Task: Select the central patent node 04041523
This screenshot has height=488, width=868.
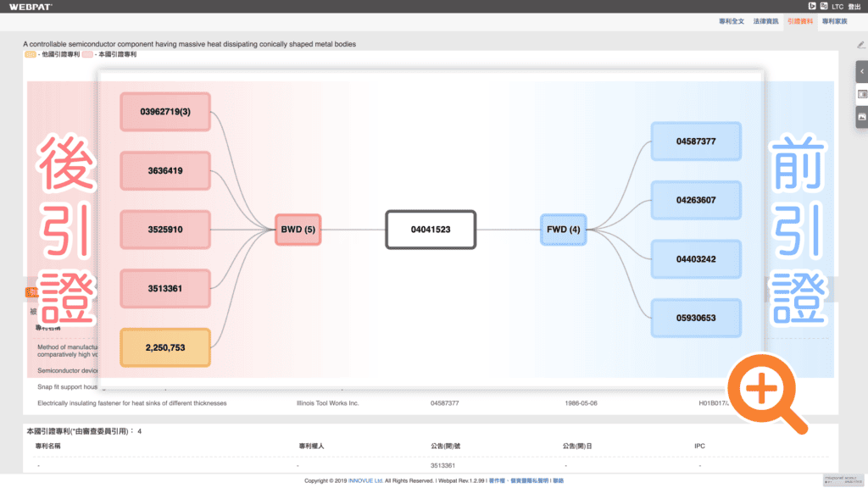Action: (x=431, y=230)
